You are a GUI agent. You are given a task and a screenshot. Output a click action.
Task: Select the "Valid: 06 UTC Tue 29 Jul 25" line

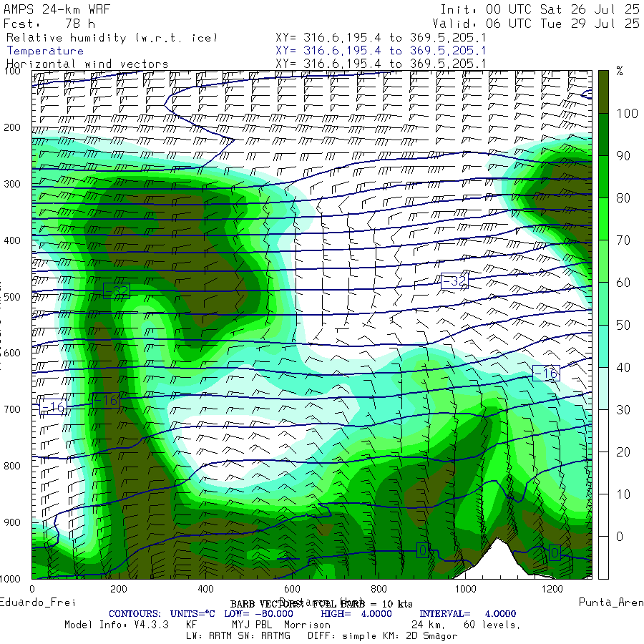[536, 24]
